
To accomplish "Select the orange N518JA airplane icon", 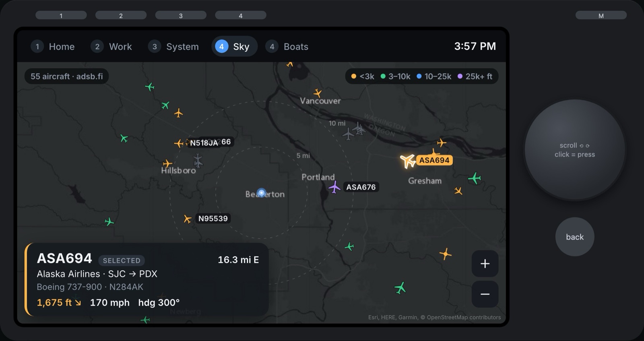I will click(178, 143).
